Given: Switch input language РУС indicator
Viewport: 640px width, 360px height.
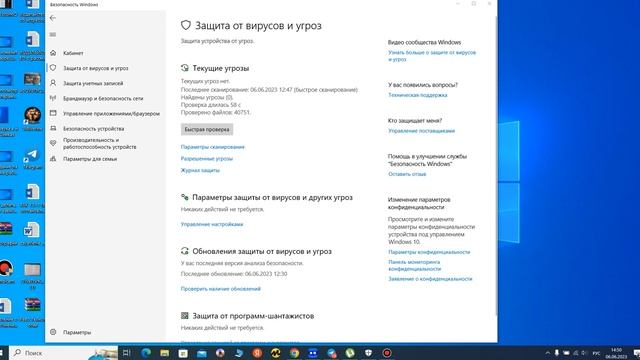Looking at the screenshot, I should point(596,353).
